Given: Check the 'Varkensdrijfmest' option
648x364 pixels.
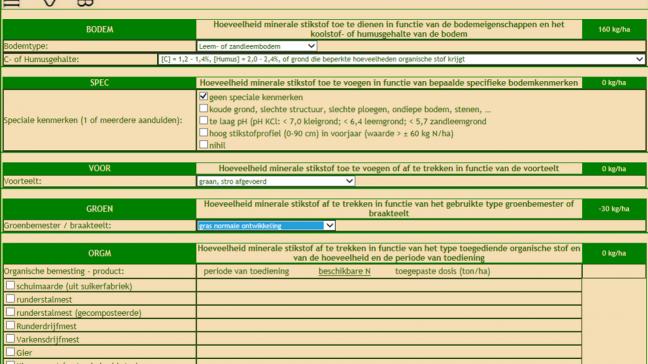Looking at the screenshot, I should [x=10, y=338].
